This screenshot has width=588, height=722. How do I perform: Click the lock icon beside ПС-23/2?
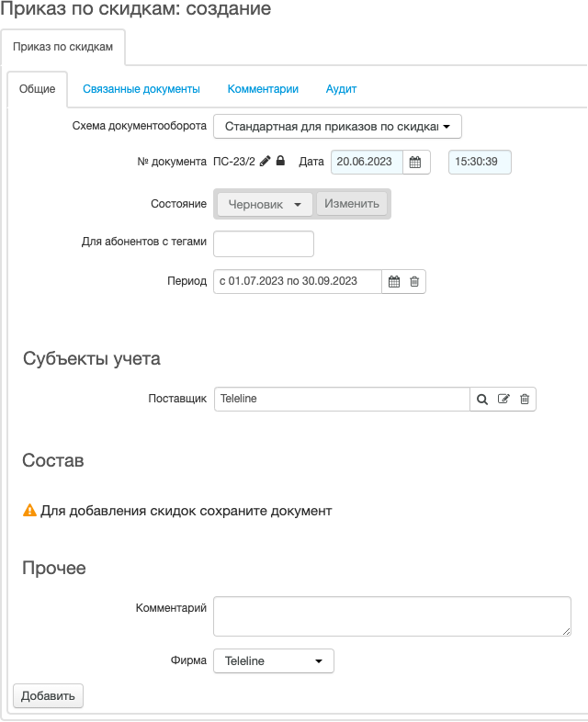click(x=280, y=161)
